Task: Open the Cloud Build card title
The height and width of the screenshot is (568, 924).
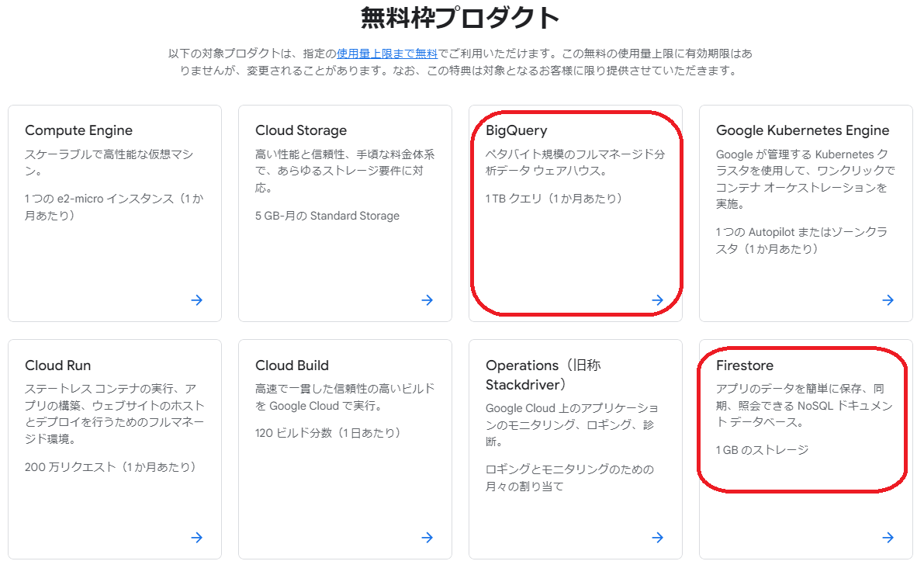Action: (x=292, y=365)
